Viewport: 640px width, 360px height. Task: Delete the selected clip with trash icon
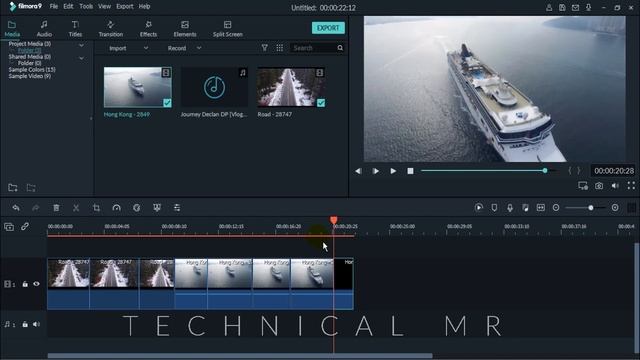click(x=56, y=208)
